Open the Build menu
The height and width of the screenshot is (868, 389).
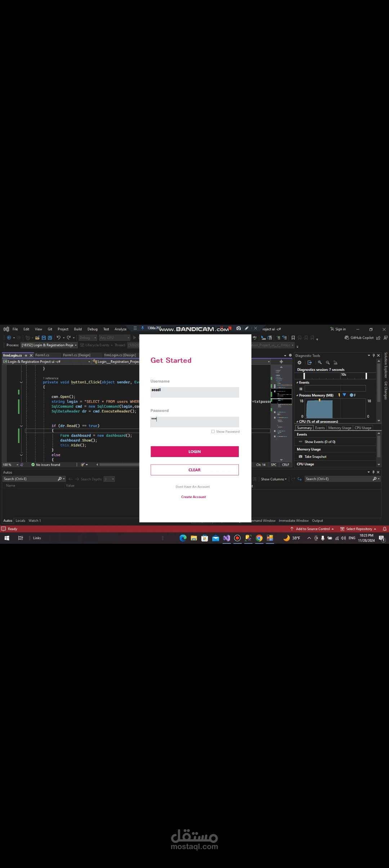pos(78,329)
